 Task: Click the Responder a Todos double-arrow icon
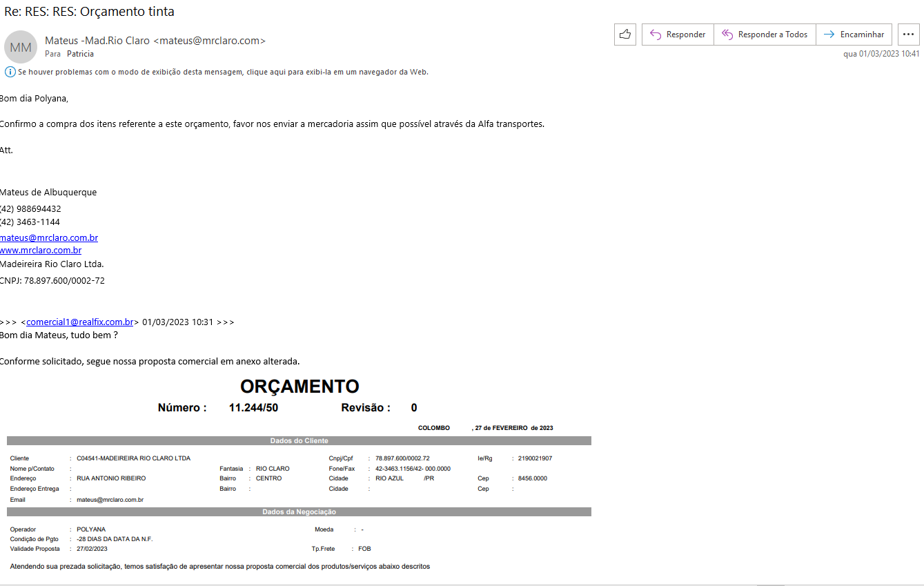coord(727,35)
